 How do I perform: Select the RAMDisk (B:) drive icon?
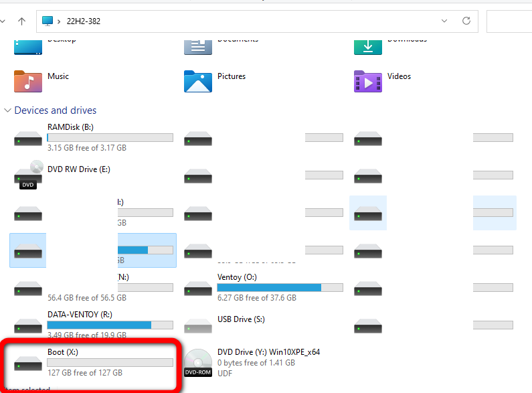click(x=28, y=139)
